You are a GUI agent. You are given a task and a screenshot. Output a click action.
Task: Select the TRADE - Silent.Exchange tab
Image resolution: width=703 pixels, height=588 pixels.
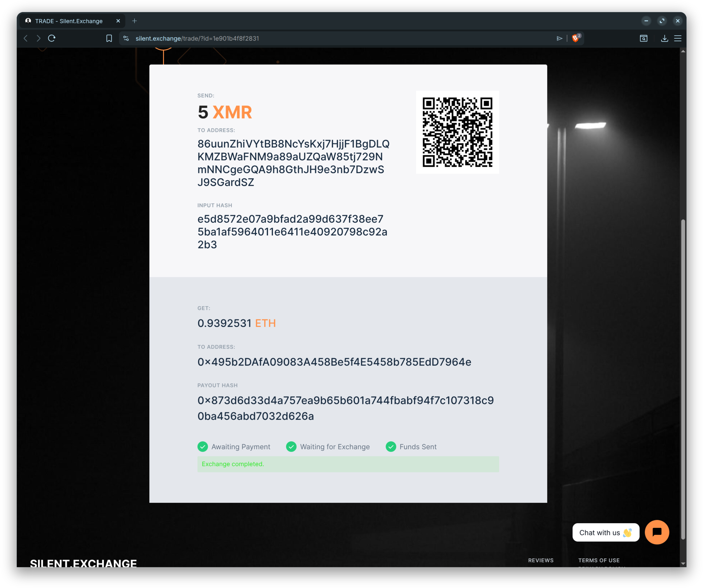tap(73, 21)
